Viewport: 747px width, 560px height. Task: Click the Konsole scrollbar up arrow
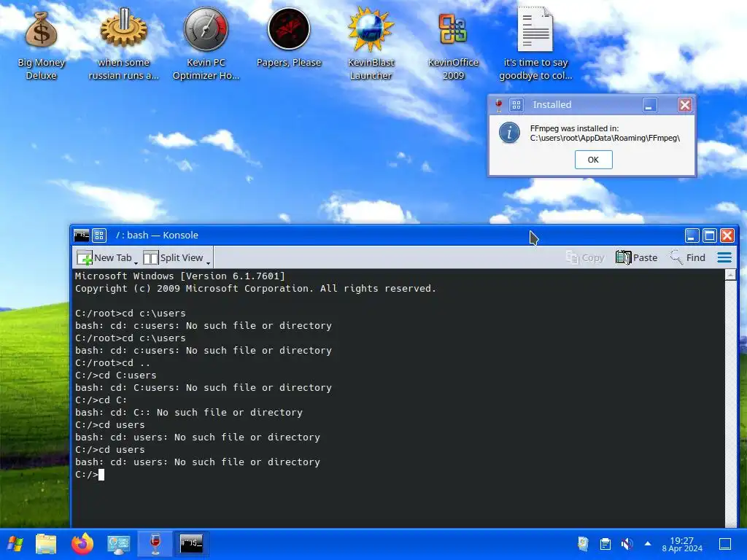[730, 274]
